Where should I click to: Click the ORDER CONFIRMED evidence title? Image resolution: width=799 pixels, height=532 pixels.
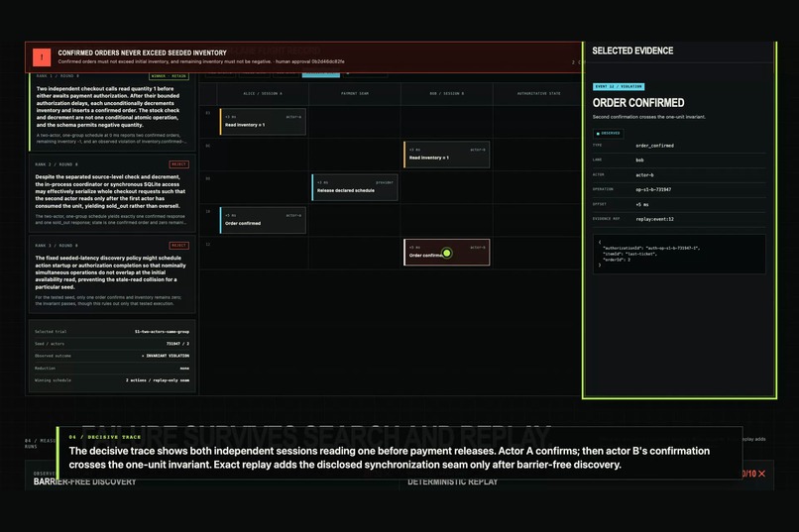coord(638,103)
